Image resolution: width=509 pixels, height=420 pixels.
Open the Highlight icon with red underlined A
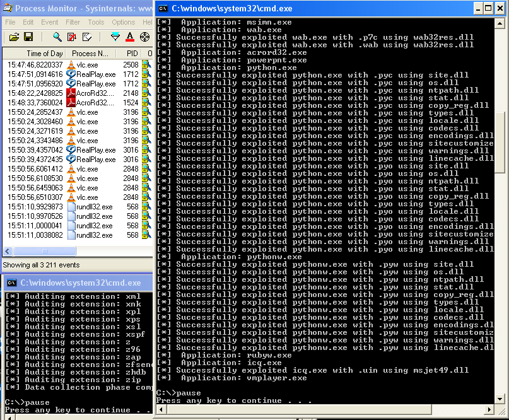click(130, 37)
